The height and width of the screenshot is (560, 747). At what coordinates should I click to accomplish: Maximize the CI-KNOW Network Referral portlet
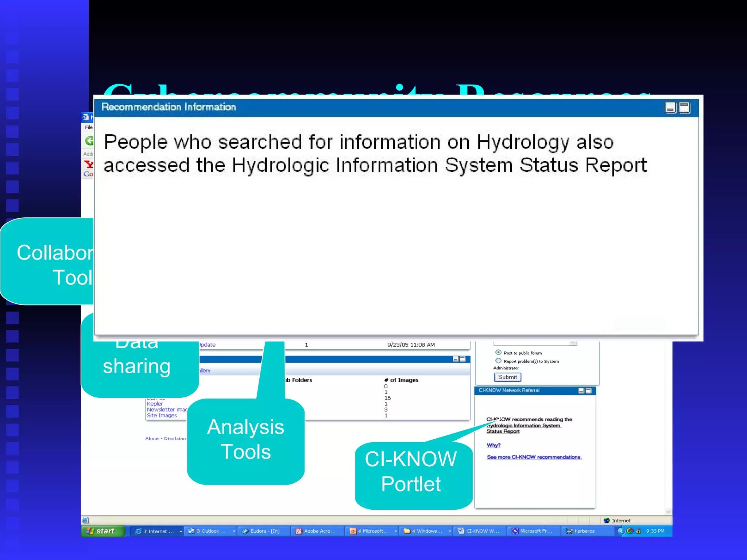(x=588, y=391)
